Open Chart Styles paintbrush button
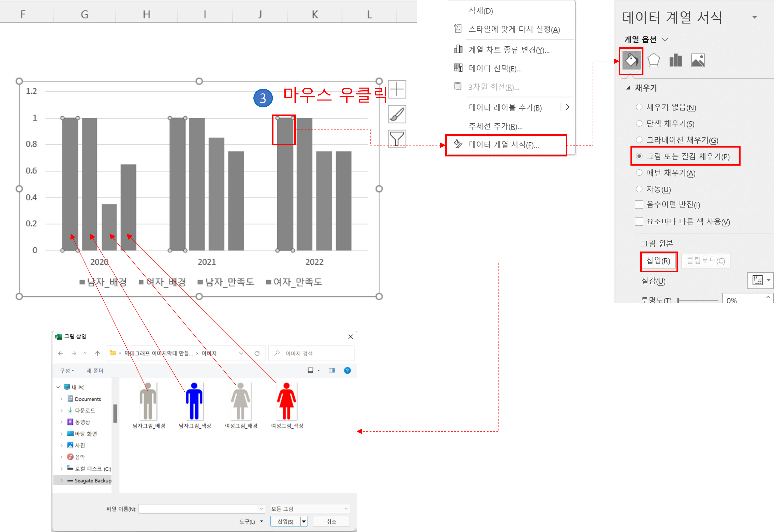Viewport: 774px width, 532px height. pyautogui.click(x=397, y=114)
